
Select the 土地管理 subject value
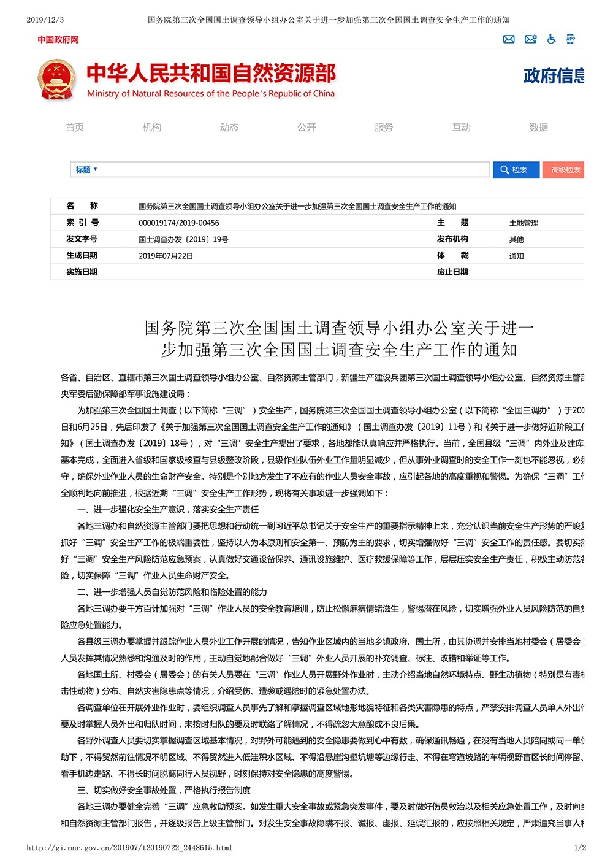pyautogui.click(x=524, y=223)
